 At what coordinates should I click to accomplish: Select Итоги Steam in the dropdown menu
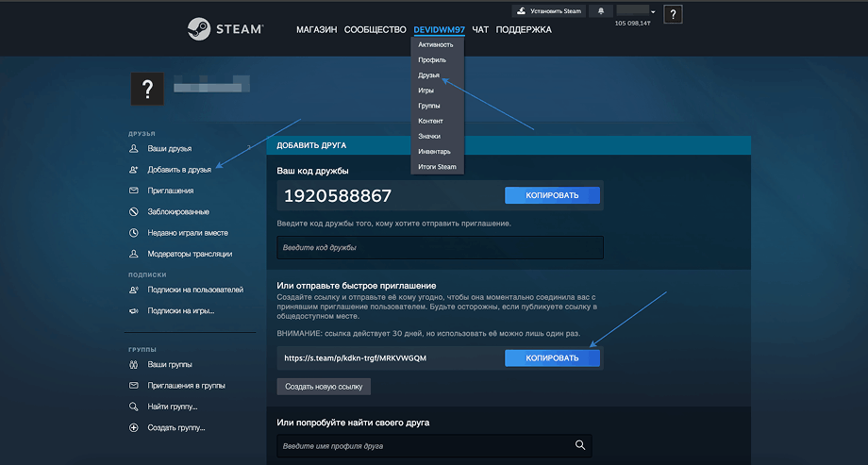(438, 167)
